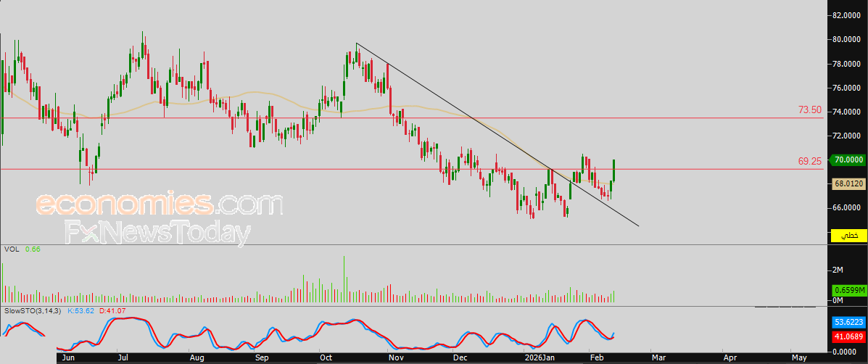Click the tan 68.0120 moving average tag
This screenshot has width=868, height=364.
point(848,183)
